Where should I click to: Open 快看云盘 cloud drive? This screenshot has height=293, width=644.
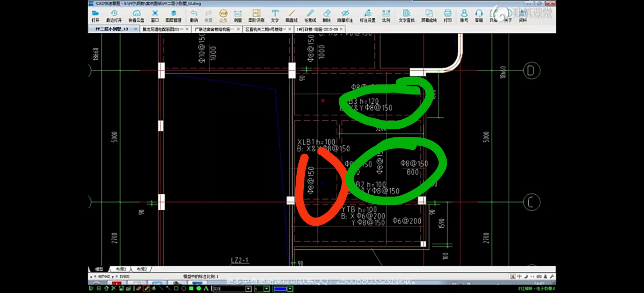tap(136, 16)
